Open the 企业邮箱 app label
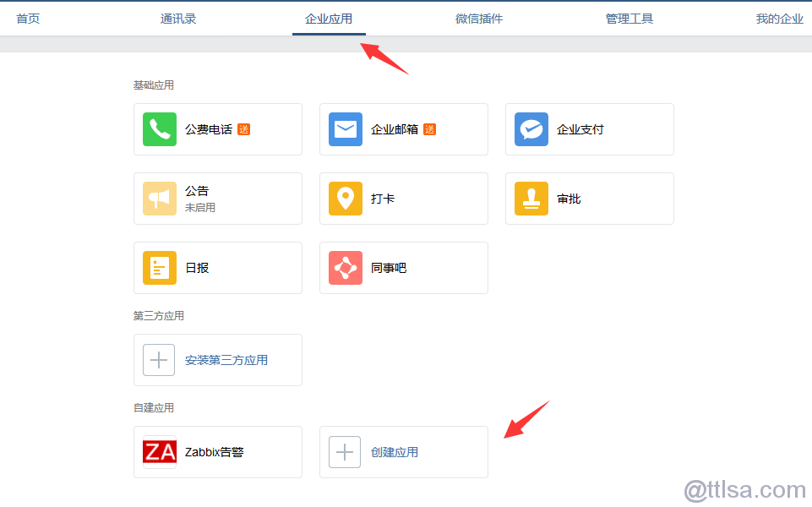 [395, 129]
